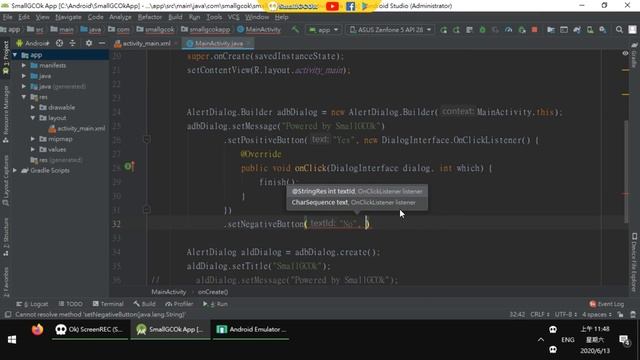This screenshot has height=360, width=640.
Task: Toggle the Gradle side panel tab
Action: click(634, 55)
